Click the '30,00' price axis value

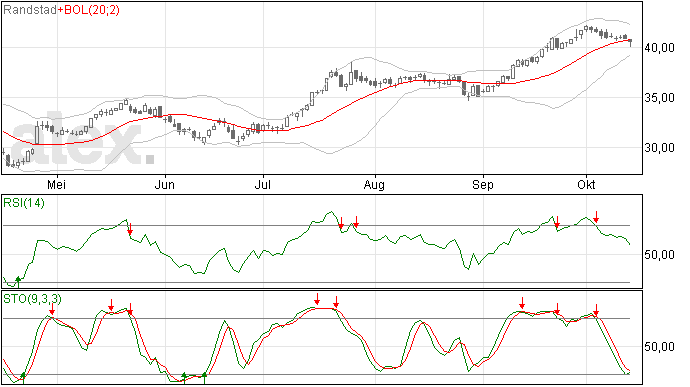pyautogui.click(x=659, y=148)
